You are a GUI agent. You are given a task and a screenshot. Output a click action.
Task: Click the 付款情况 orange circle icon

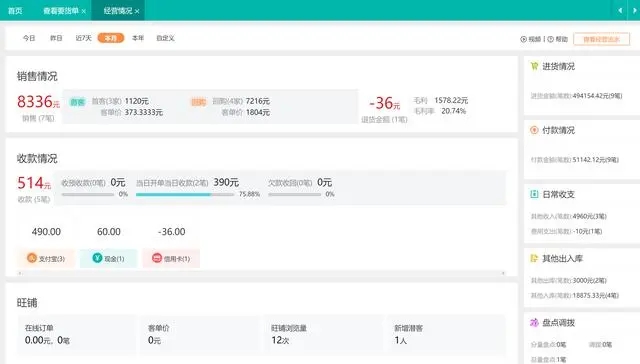pos(534,130)
